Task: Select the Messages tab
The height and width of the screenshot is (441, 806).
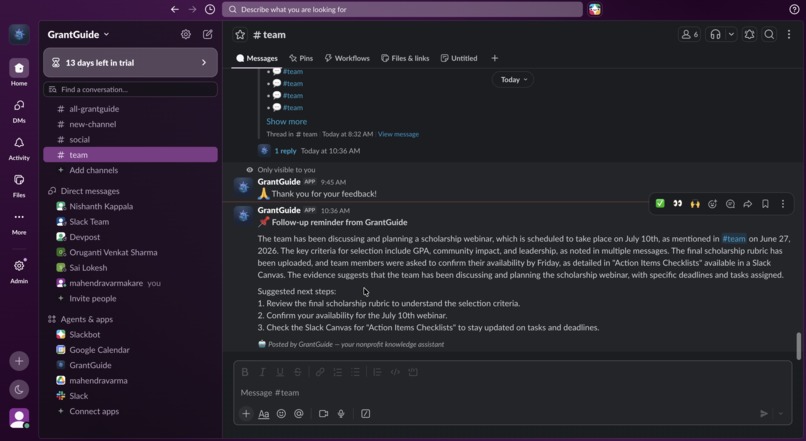Action: 257,58
